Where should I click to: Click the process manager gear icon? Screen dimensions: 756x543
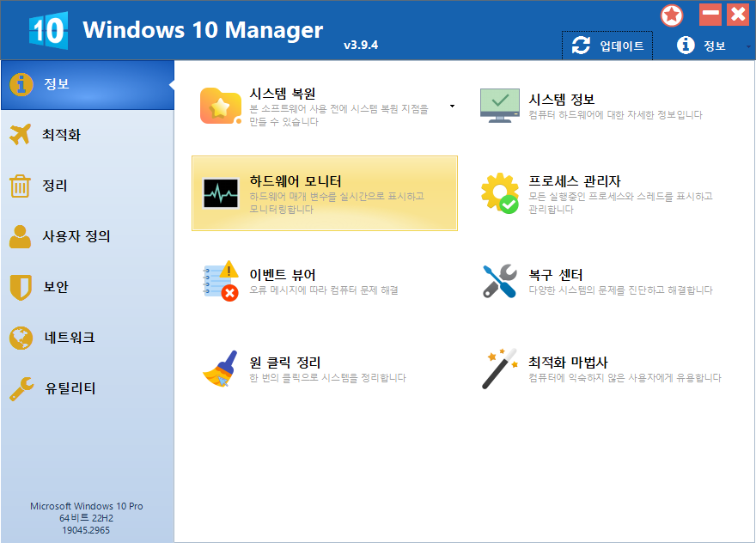pyautogui.click(x=500, y=193)
